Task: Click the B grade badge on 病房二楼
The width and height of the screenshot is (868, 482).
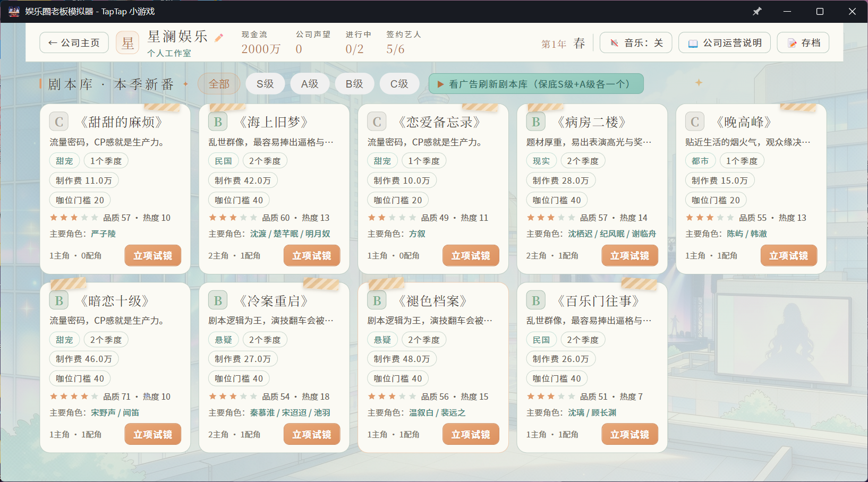Action: point(535,122)
